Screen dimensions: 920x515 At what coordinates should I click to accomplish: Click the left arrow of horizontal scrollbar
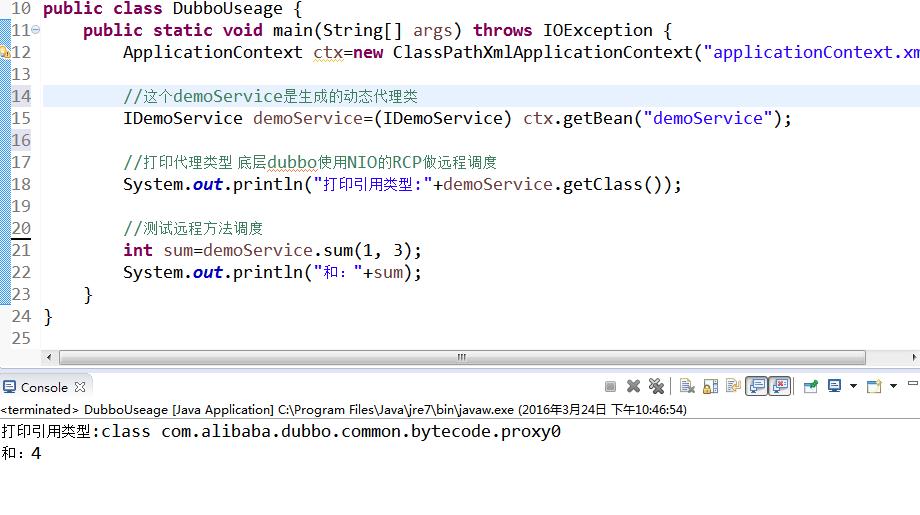tap(49, 357)
